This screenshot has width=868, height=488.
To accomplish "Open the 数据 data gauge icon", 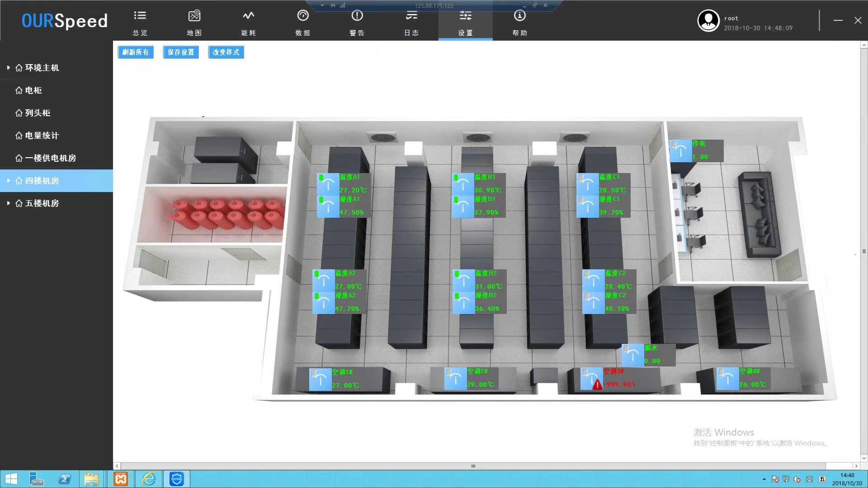I will (x=302, y=16).
